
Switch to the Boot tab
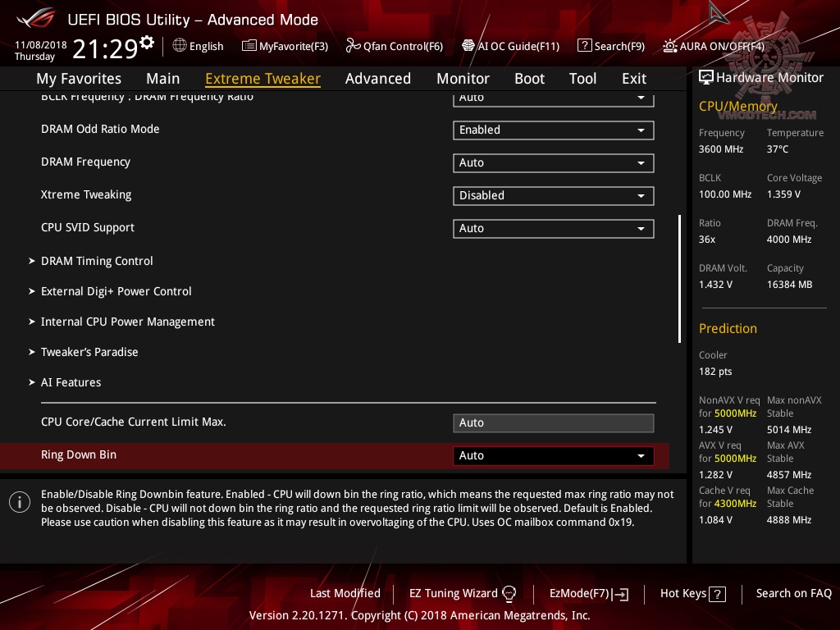tap(529, 78)
